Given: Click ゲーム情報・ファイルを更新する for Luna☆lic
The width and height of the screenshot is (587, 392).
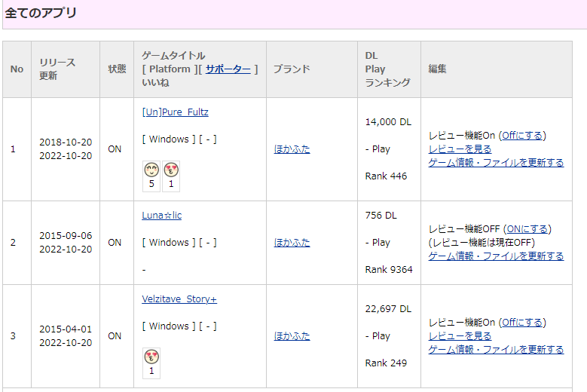Looking at the screenshot, I should coord(496,256).
